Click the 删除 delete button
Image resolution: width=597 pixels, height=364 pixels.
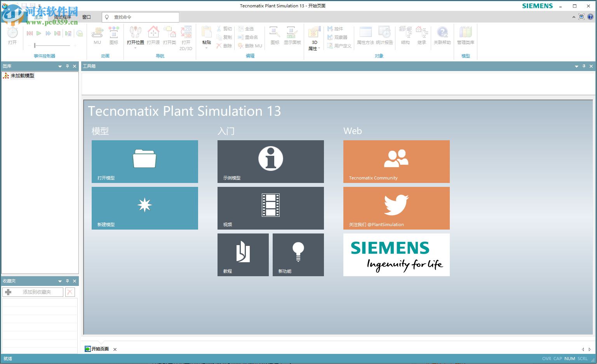[224, 46]
